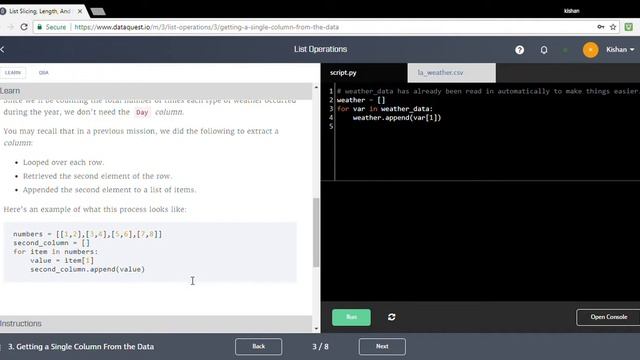This screenshot has height=360, width=640.
Task: Click the 'Day' inline code label
Action: pyautogui.click(x=142, y=112)
